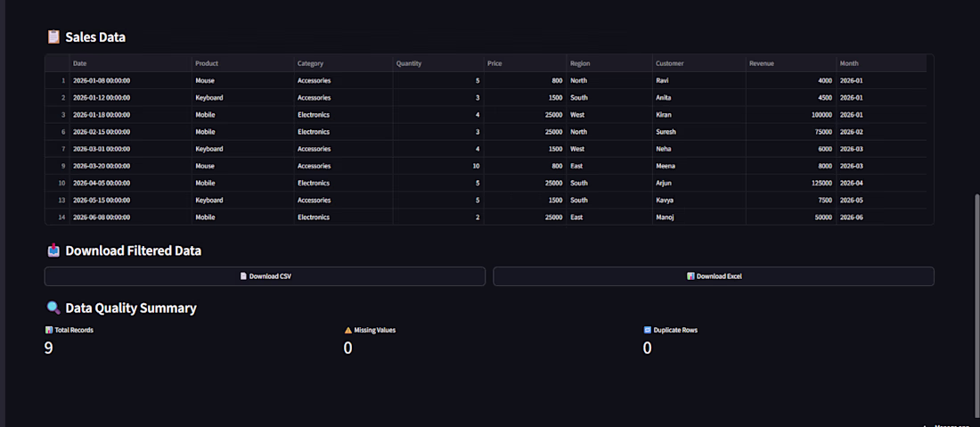Click the Data Quality Summary heading
The image size is (980, 427).
[131, 308]
